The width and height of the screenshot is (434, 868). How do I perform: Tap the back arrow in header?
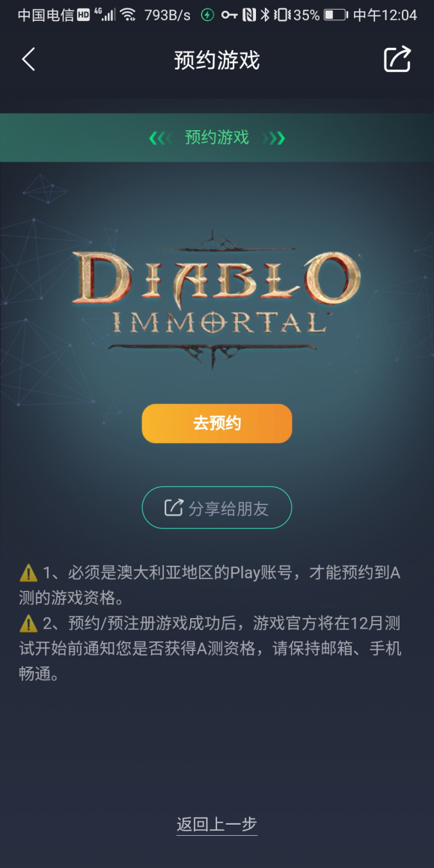coord(28,59)
